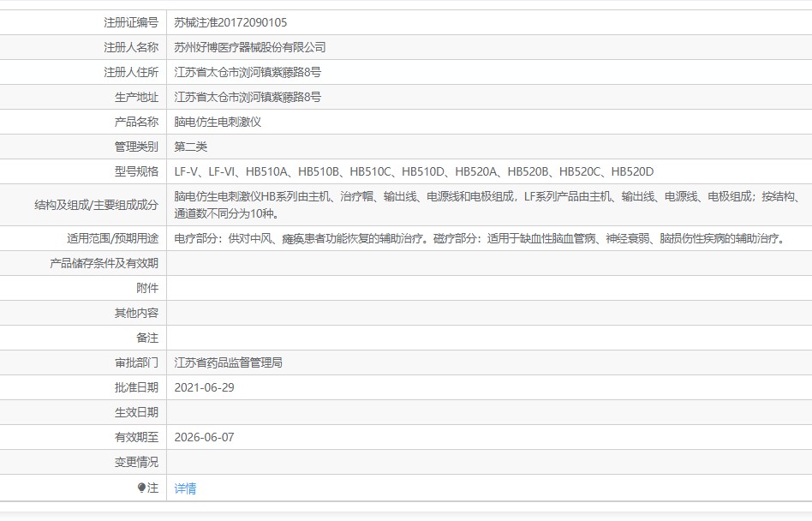The image size is (812, 521).
Task: Click the 有效期至 label
Action: point(137,437)
